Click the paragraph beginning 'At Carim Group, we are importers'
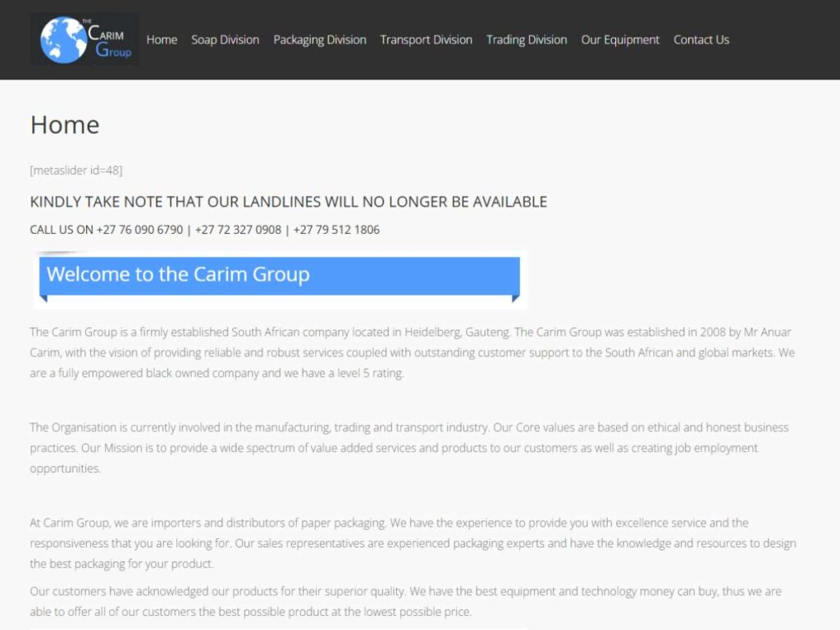The height and width of the screenshot is (630, 840). (x=413, y=543)
